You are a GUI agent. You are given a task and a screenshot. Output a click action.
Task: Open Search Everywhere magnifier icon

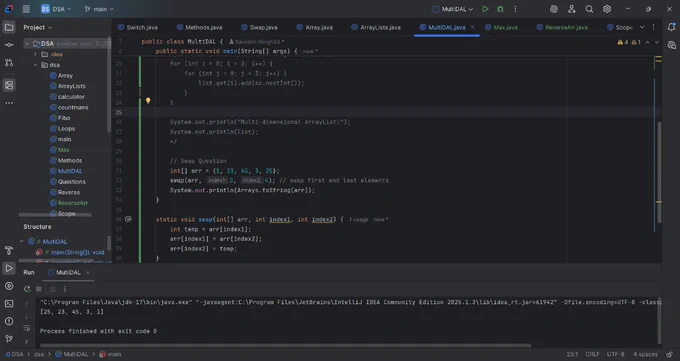coord(589,9)
